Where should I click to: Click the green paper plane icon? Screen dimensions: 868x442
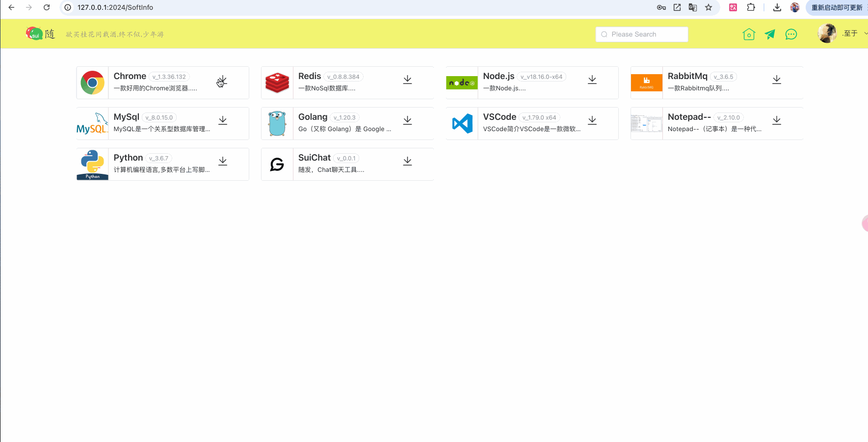pos(770,34)
